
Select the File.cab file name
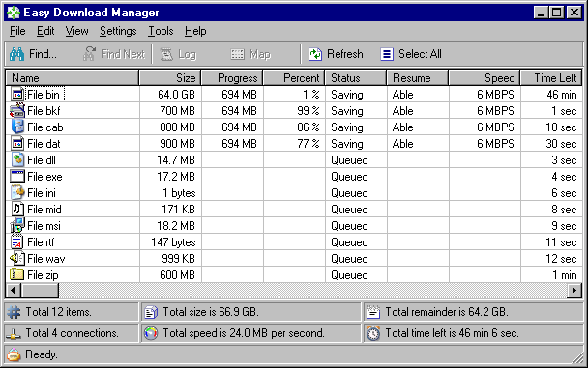point(45,127)
